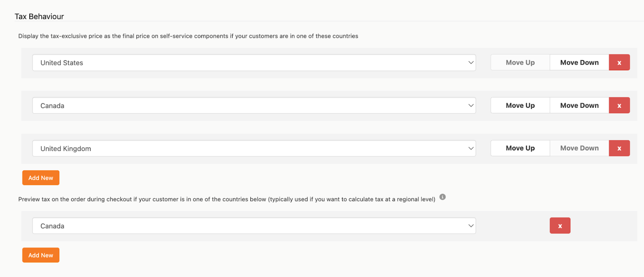Add new preview tax country row
The height and width of the screenshot is (277, 644).
point(41,255)
